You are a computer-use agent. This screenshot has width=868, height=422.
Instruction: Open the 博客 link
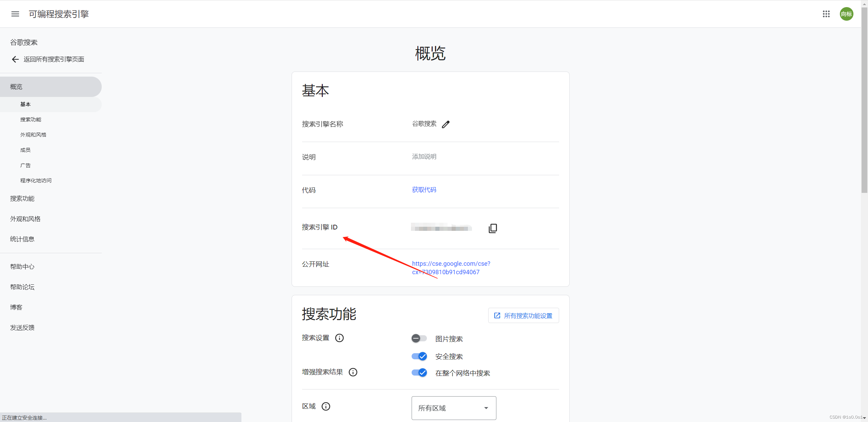coord(16,307)
